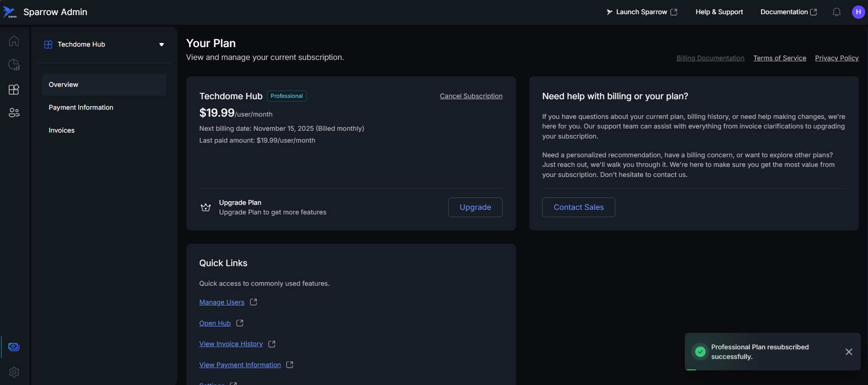Click the Upgrade button

click(x=475, y=207)
